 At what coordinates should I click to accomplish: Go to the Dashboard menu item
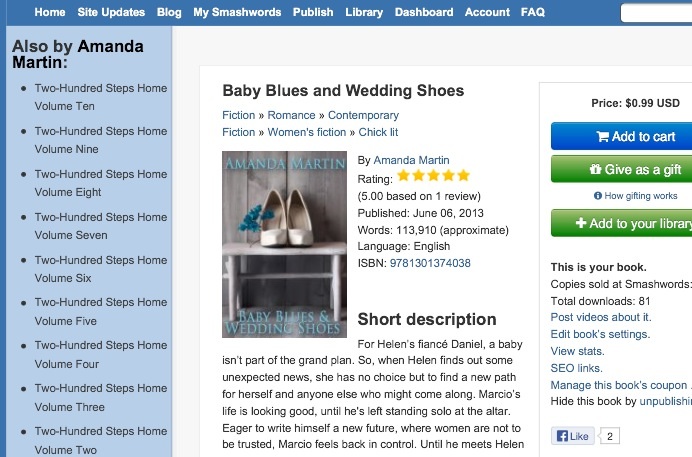[424, 12]
